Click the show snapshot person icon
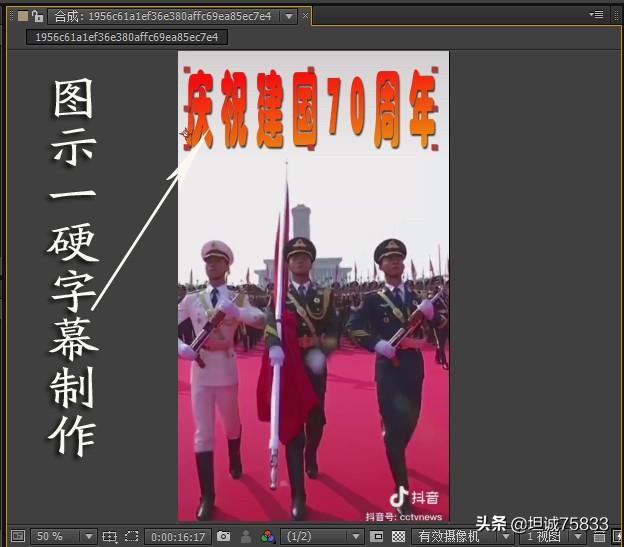This screenshot has height=547, width=624. (246, 537)
